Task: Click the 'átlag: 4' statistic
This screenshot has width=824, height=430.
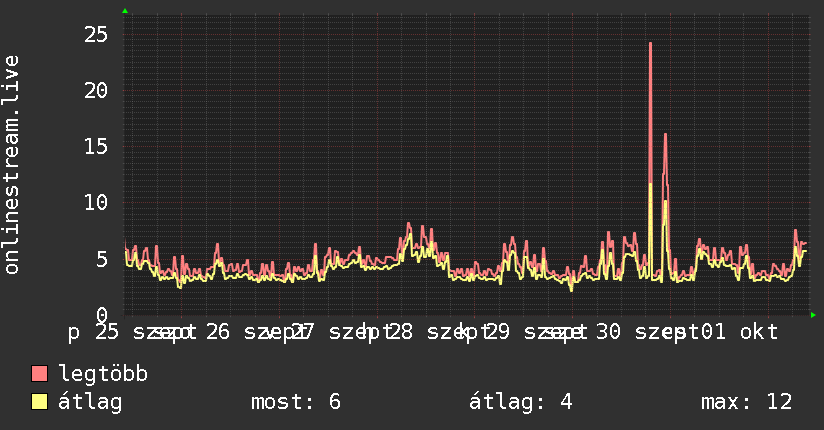Action: point(520,402)
